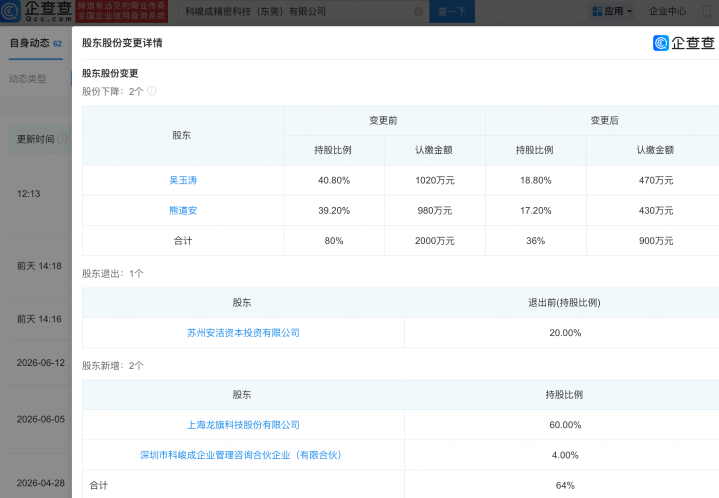Select the 2026-04-28 timeline entry
The image size is (719, 498).
click(41, 483)
